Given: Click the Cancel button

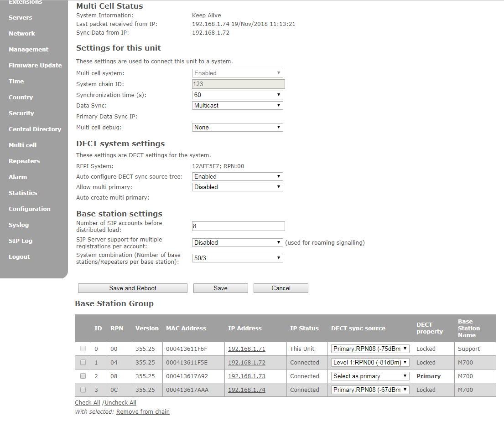Looking at the screenshot, I should 281,288.
